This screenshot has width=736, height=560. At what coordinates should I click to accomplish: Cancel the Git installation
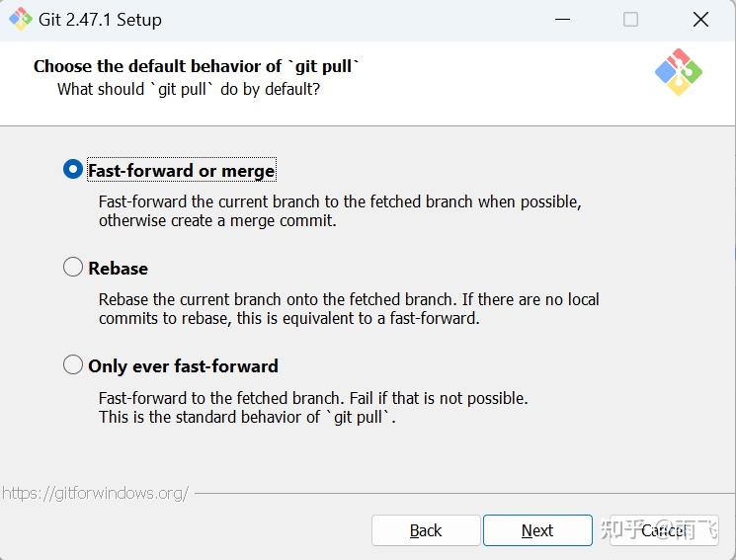[660, 530]
